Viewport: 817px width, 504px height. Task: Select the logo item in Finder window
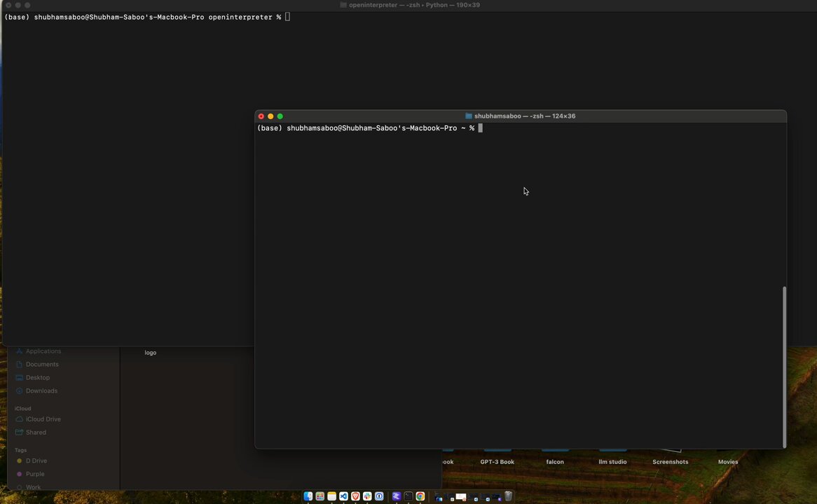point(151,353)
